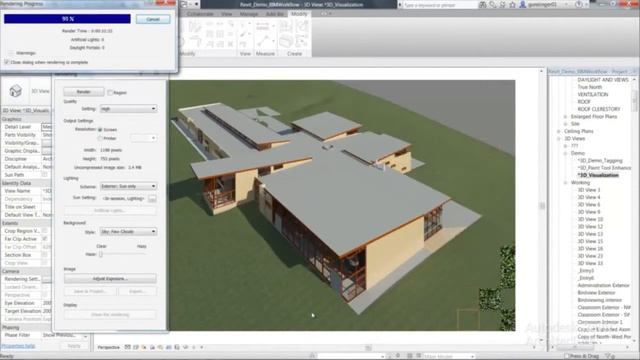Click the Detail Level icon next to Perspective
This screenshot has height=360, width=640.
127,347
